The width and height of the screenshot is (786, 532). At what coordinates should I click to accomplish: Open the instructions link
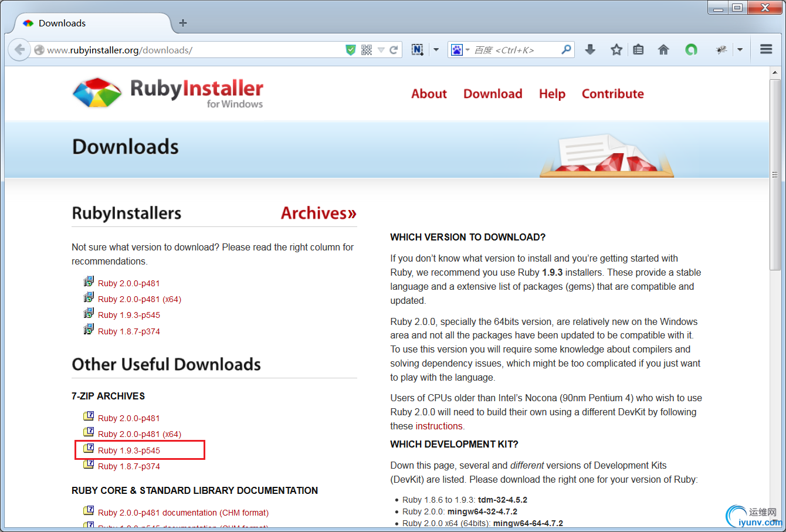tap(439, 426)
